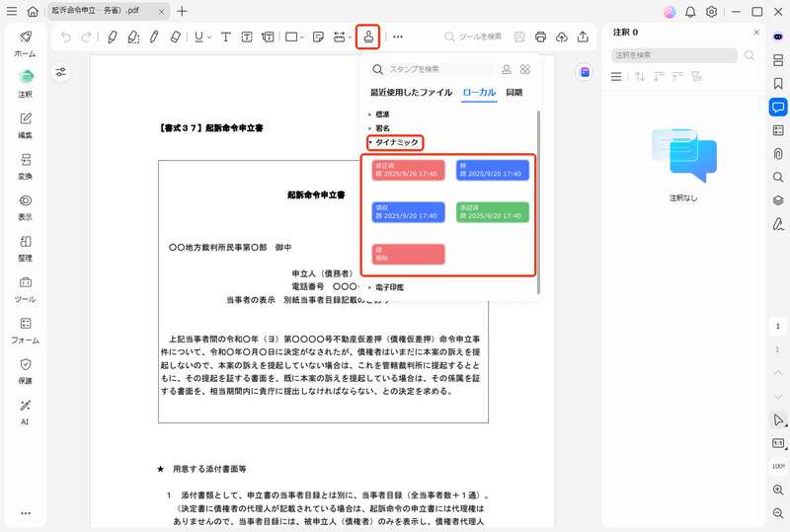Image resolution: width=790 pixels, height=532 pixels.
Task: Open the attachments paperclip panel
Action: click(x=778, y=153)
